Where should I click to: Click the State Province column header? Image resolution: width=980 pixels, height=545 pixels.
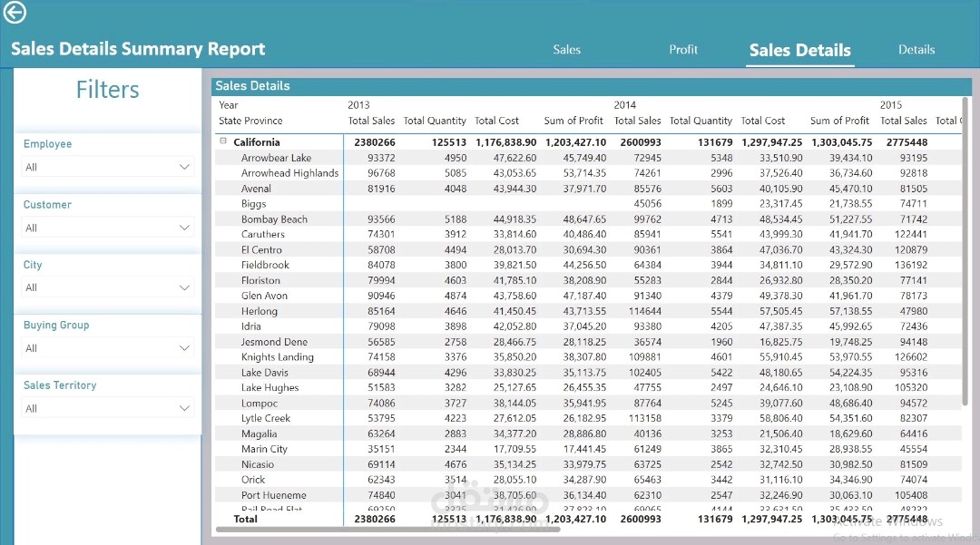click(x=250, y=121)
